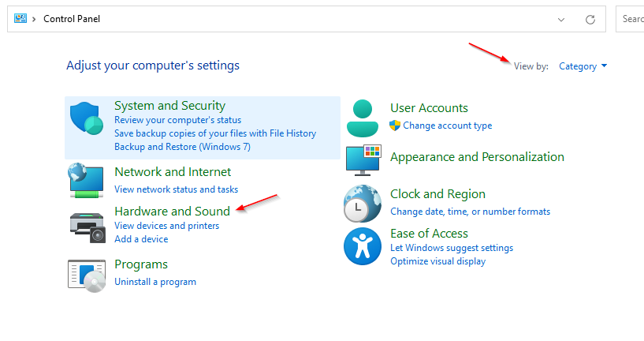The height and width of the screenshot is (341, 644).
Task: Refresh the Control Panel view
Action: point(590,19)
